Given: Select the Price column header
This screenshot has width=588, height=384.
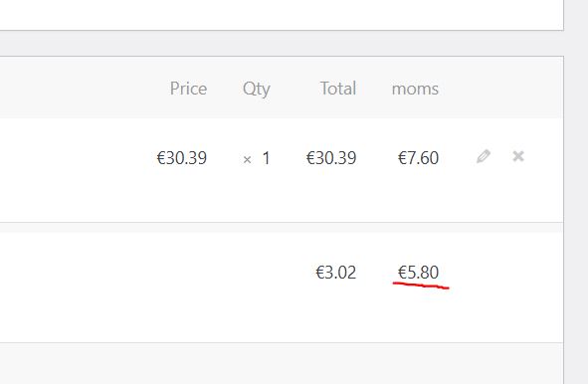Looking at the screenshot, I should [188, 89].
